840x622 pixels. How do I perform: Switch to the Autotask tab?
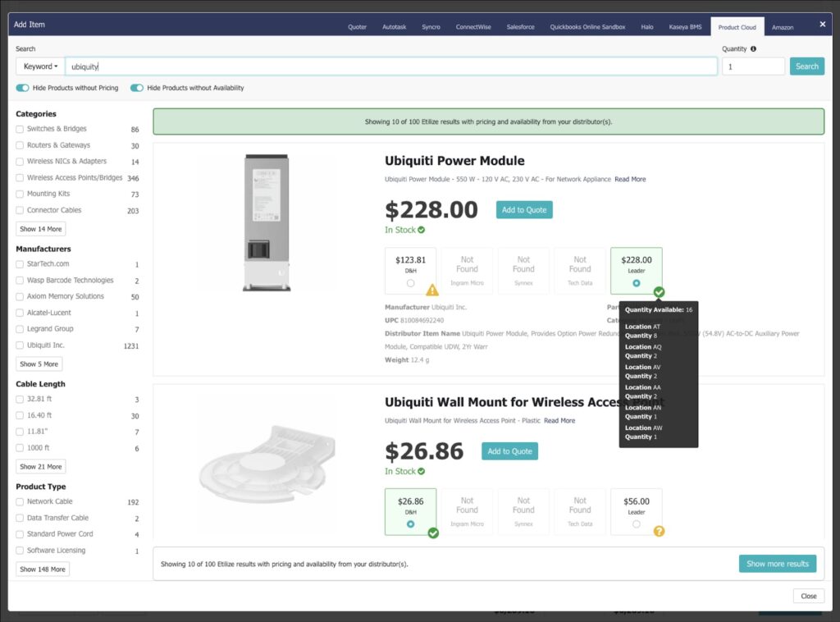[395, 27]
